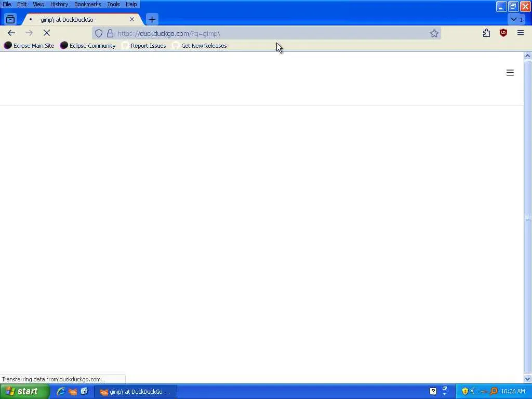
Task: Click the 10:26 AM taskbar clock
Action: click(x=513, y=392)
